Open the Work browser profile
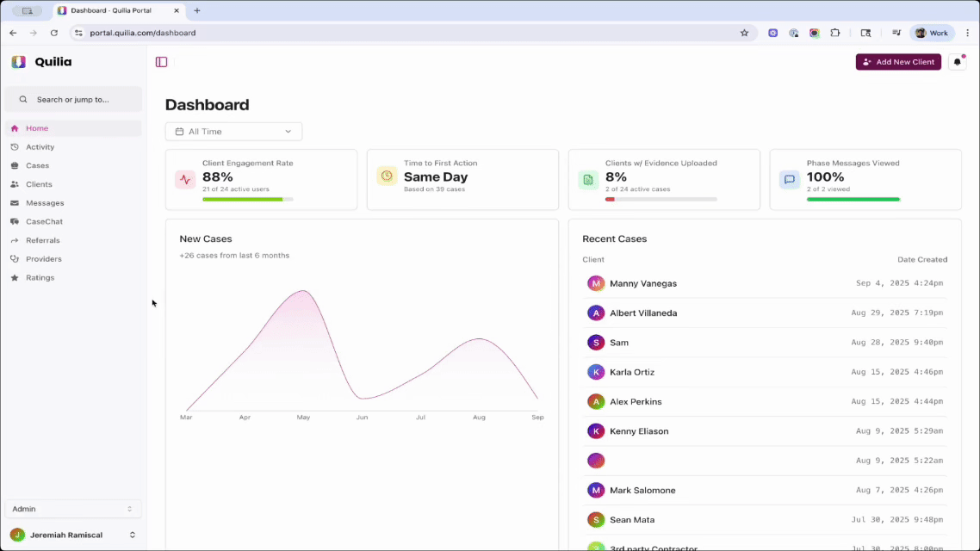Image resolution: width=980 pixels, height=551 pixels. click(932, 32)
